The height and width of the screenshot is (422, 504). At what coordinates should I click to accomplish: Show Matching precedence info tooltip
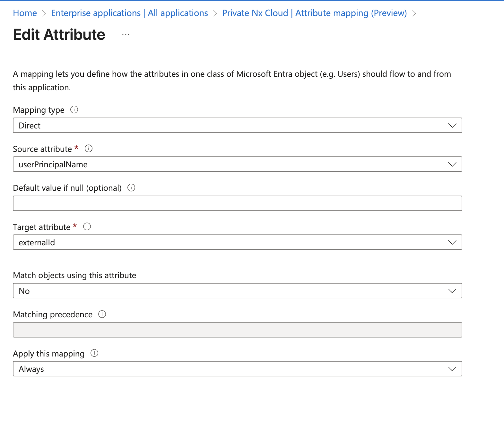tap(102, 314)
